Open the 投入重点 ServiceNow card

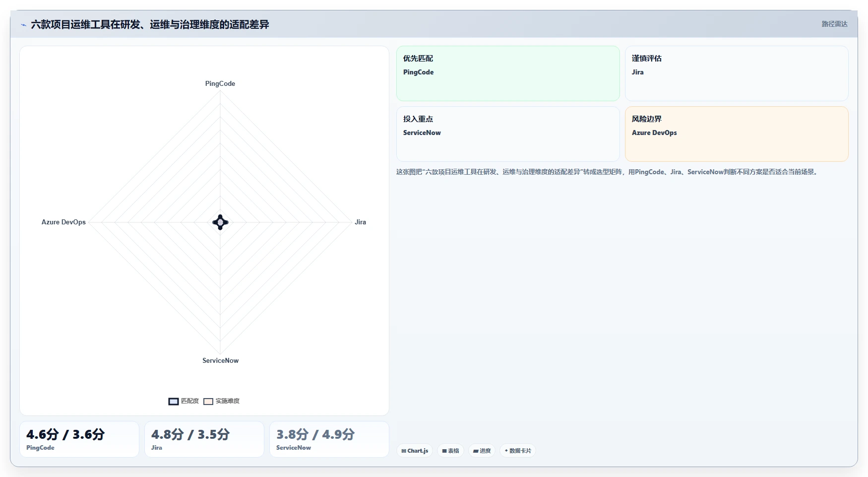click(x=508, y=134)
